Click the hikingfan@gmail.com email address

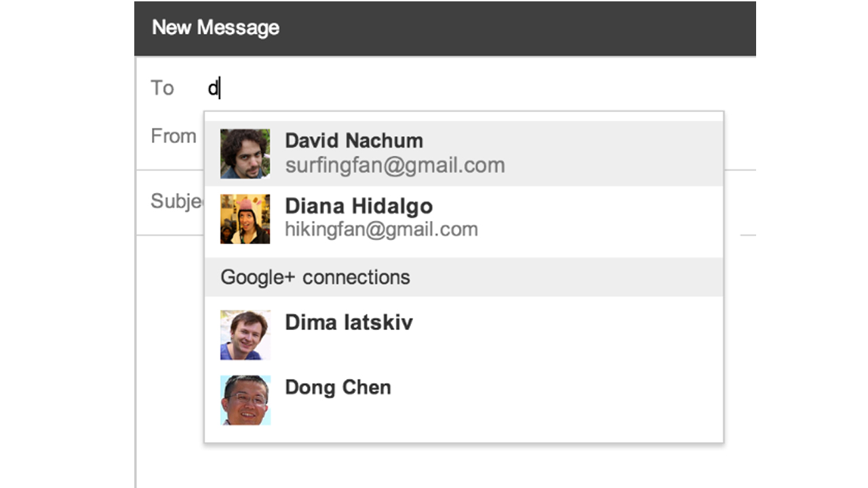(x=381, y=230)
